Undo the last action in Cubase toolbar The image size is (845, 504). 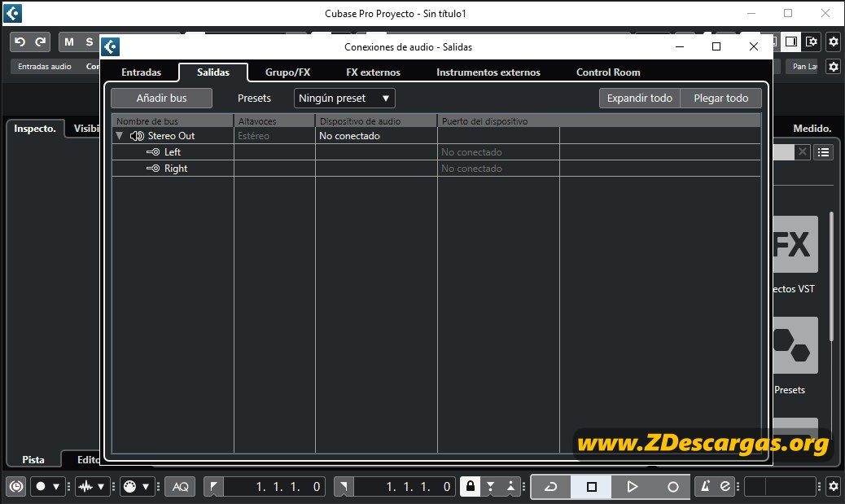click(20, 42)
